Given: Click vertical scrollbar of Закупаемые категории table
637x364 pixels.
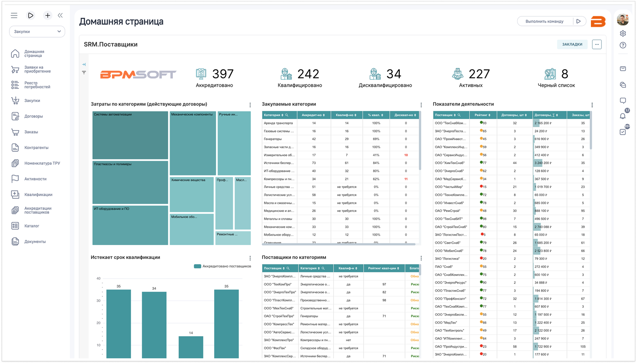Looking at the screenshot, I should (420, 141).
